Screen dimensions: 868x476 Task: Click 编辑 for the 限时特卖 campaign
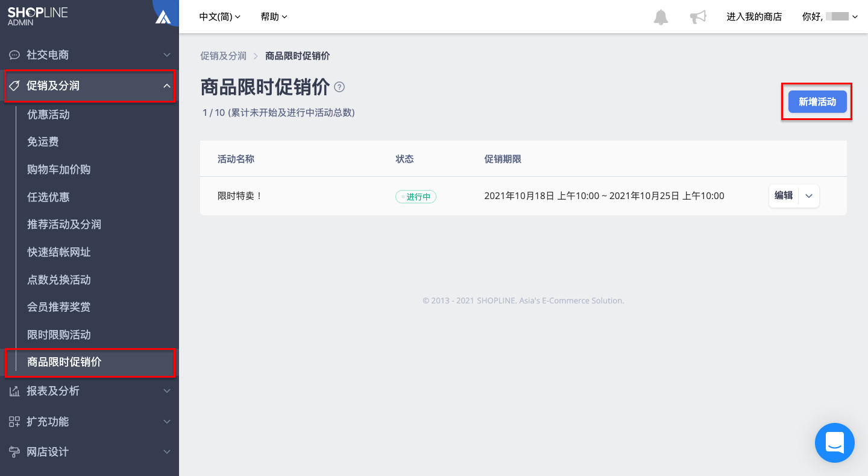(x=784, y=195)
